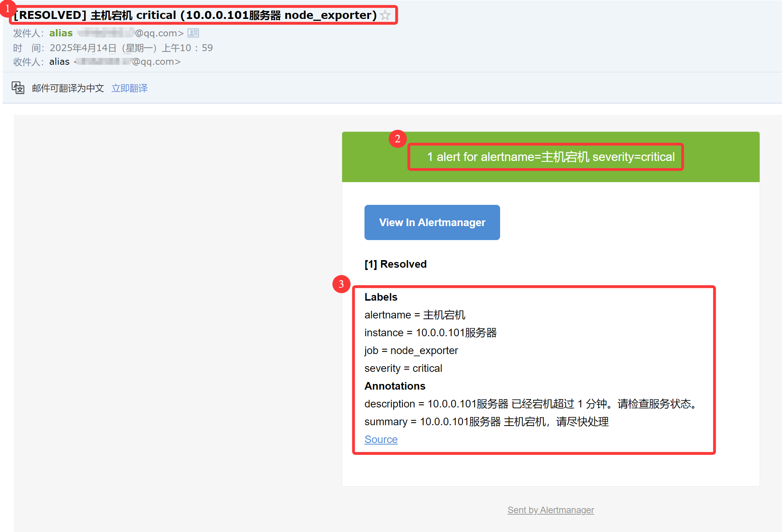Open the Source link under annotations
This screenshot has height=532, width=782.
[x=381, y=439]
